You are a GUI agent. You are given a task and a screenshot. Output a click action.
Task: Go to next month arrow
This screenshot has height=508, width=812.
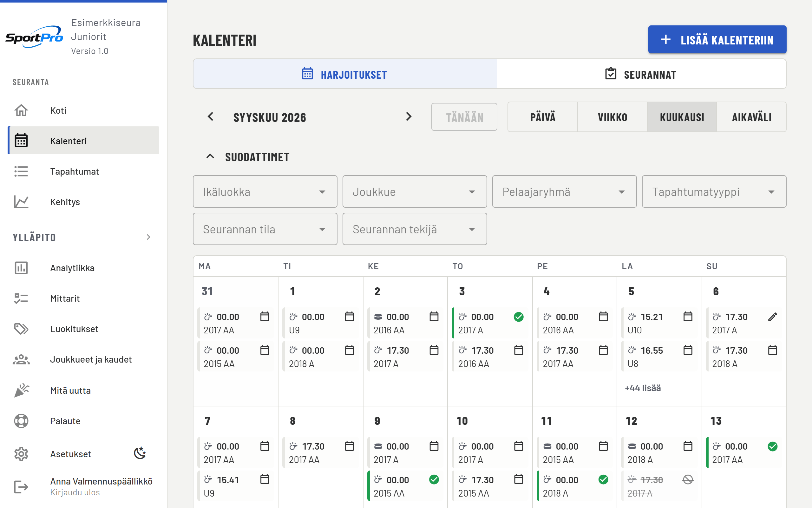[x=408, y=117]
